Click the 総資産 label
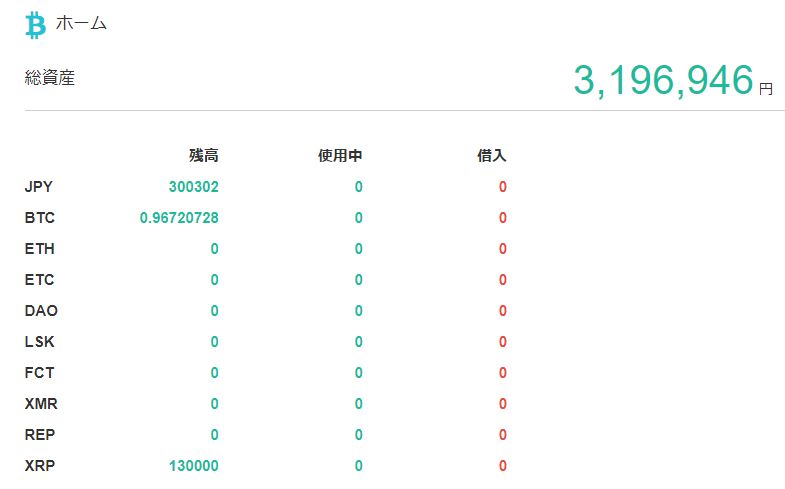 (x=50, y=78)
